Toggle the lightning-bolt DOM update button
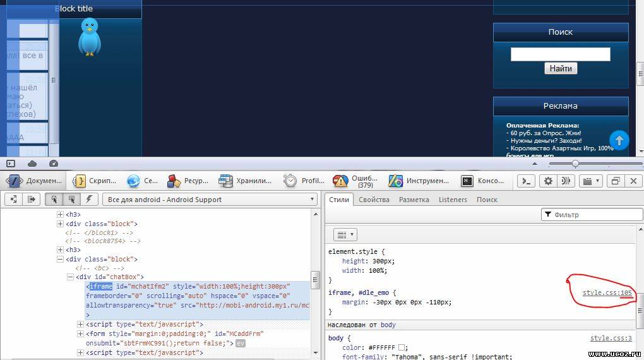Screen dimensions: 644x360 coord(89,200)
